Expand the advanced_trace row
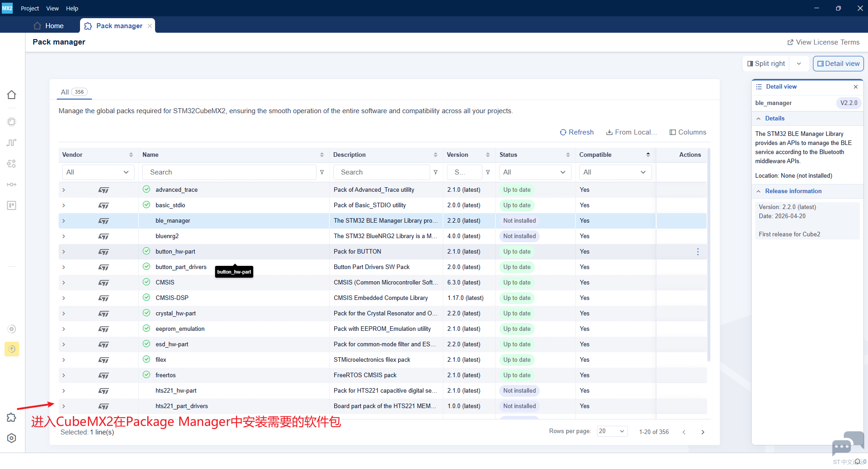 click(x=64, y=190)
